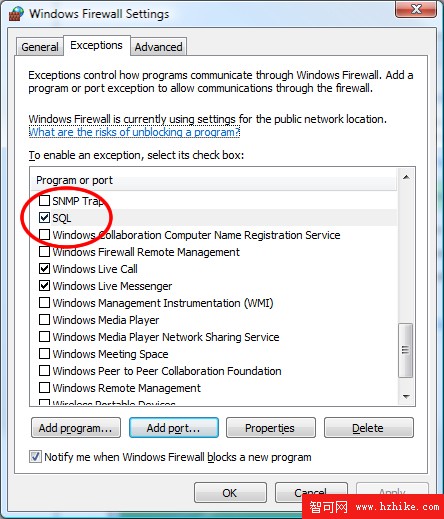Close the Windows Firewall Settings dialog
Viewport: 444px width, 519px height.
pos(416,9)
